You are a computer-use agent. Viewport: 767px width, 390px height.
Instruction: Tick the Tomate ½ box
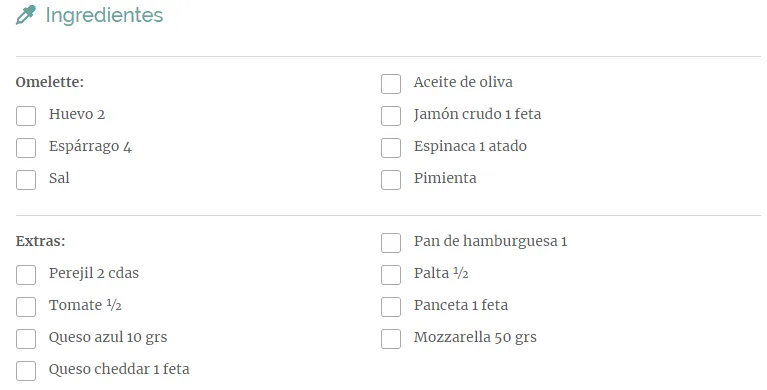(x=26, y=307)
